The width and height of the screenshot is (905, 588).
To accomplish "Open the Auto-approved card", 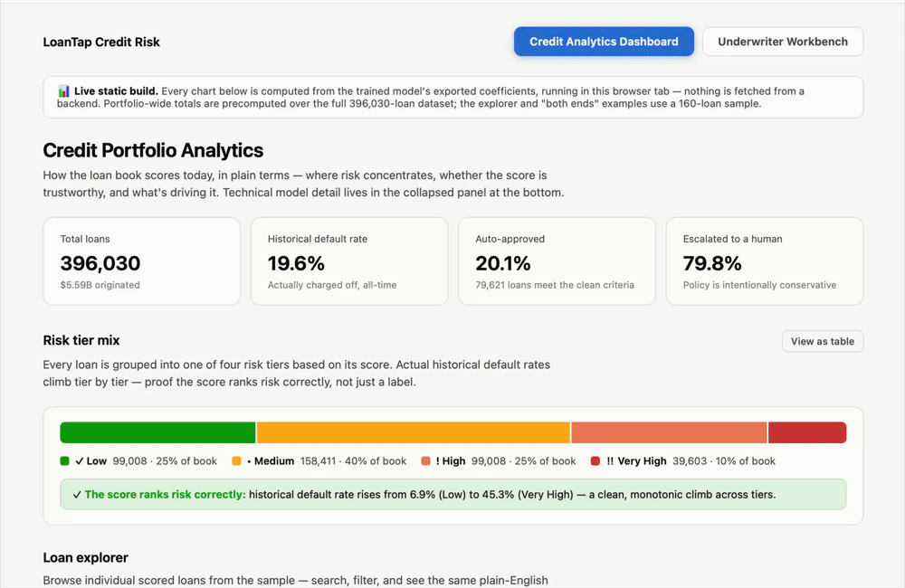I will coord(557,261).
